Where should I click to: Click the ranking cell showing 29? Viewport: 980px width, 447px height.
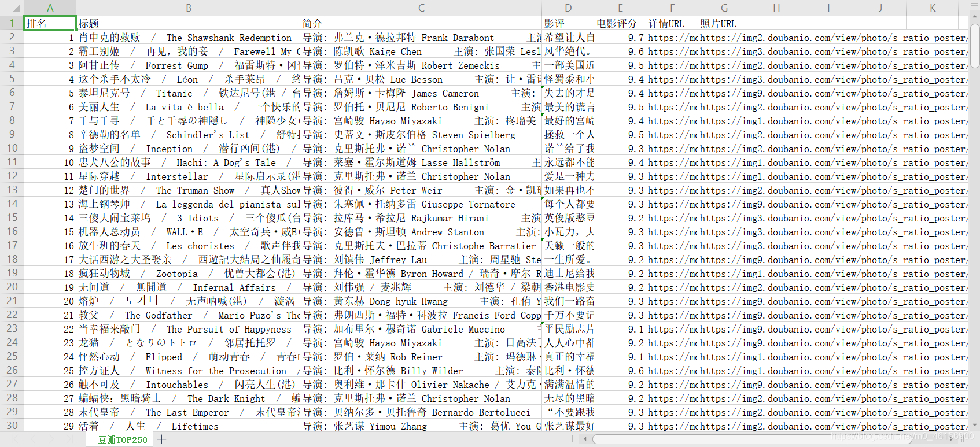pos(50,426)
